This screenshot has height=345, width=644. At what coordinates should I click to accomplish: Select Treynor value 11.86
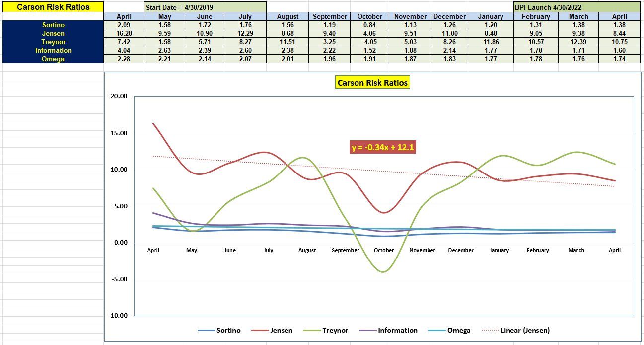tap(491, 42)
